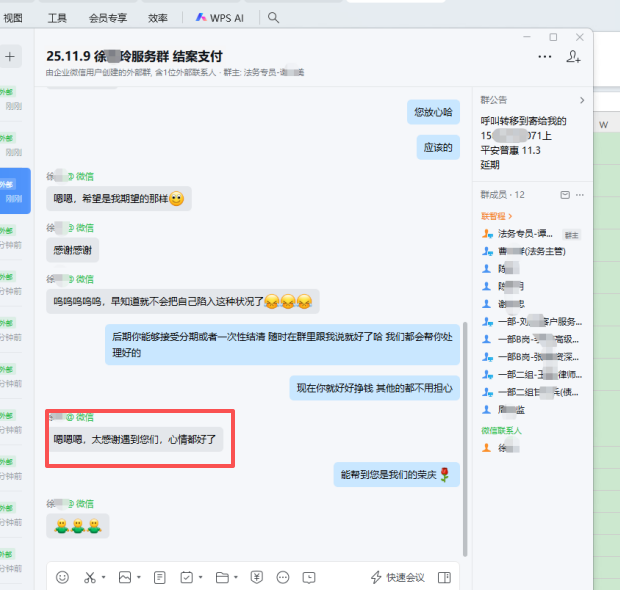Click the group title 服务群 结案支付
The height and width of the screenshot is (590, 620).
point(134,57)
